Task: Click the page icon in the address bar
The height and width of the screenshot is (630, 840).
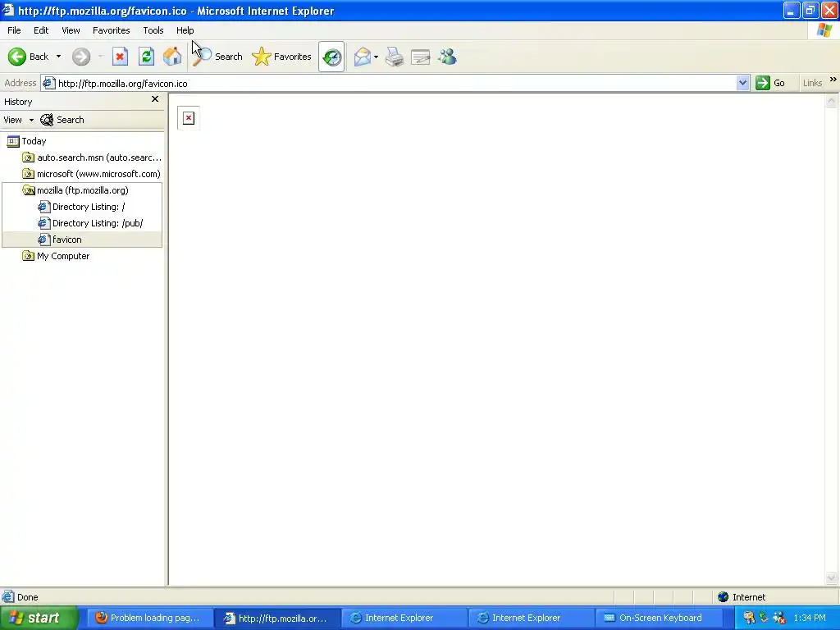Action: click(48, 83)
